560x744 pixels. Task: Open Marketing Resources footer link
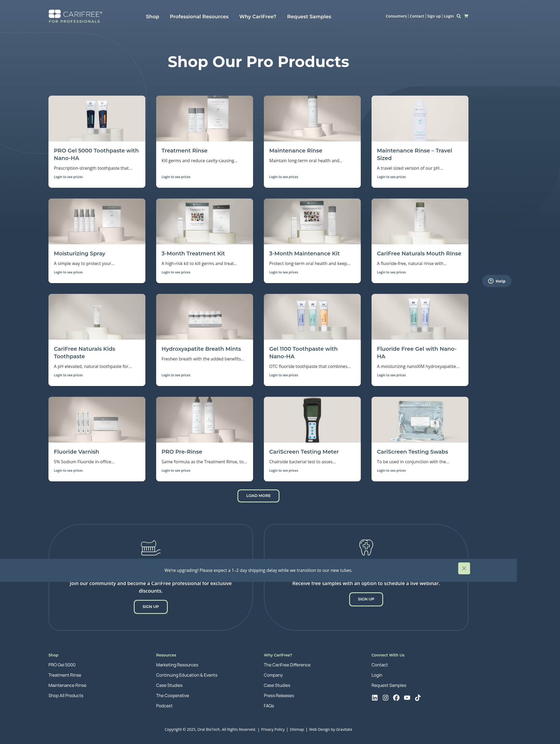(177, 665)
